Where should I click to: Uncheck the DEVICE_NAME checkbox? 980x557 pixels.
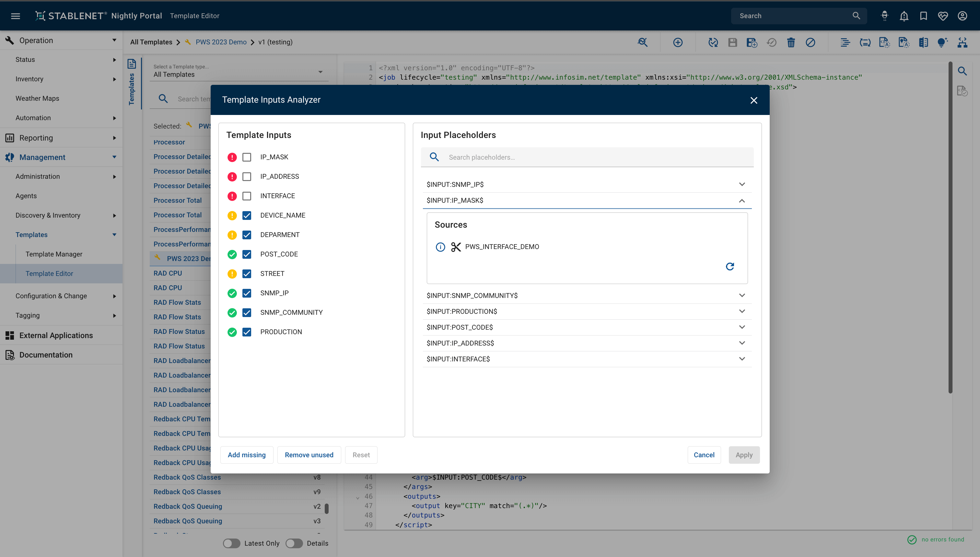coord(247,215)
